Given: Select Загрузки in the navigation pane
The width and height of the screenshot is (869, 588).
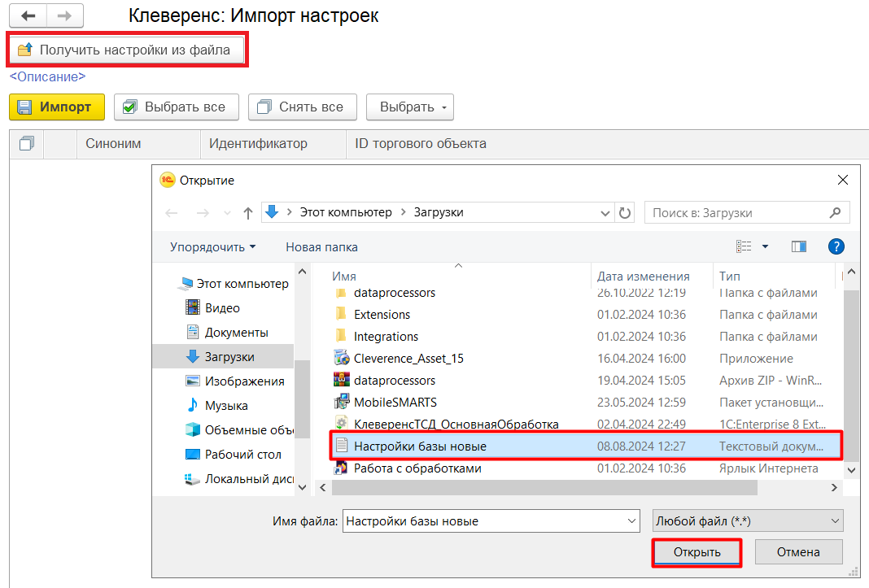Looking at the screenshot, I should click(x=223, y=357).
